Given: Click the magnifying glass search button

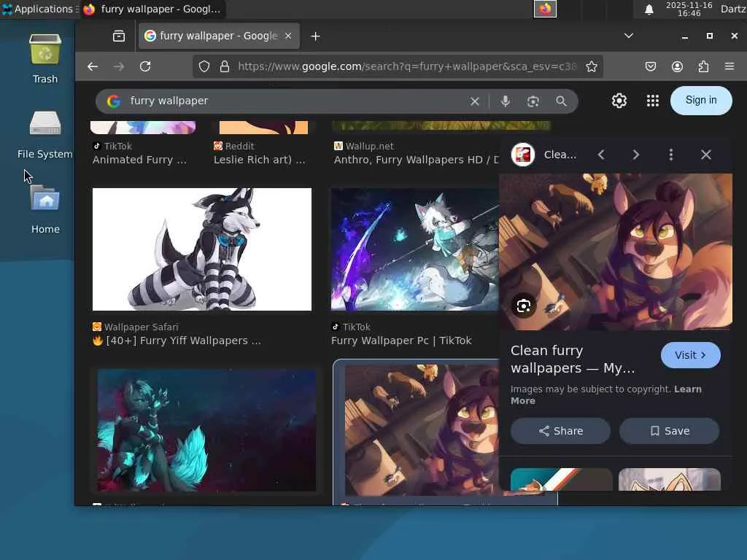Looking at the screenshot, I should pos(561,101).
